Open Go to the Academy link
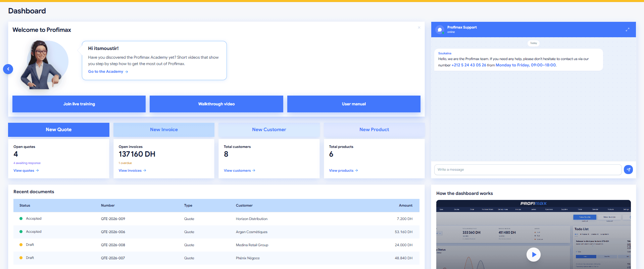The image size is (644, 269). point(108,71)
